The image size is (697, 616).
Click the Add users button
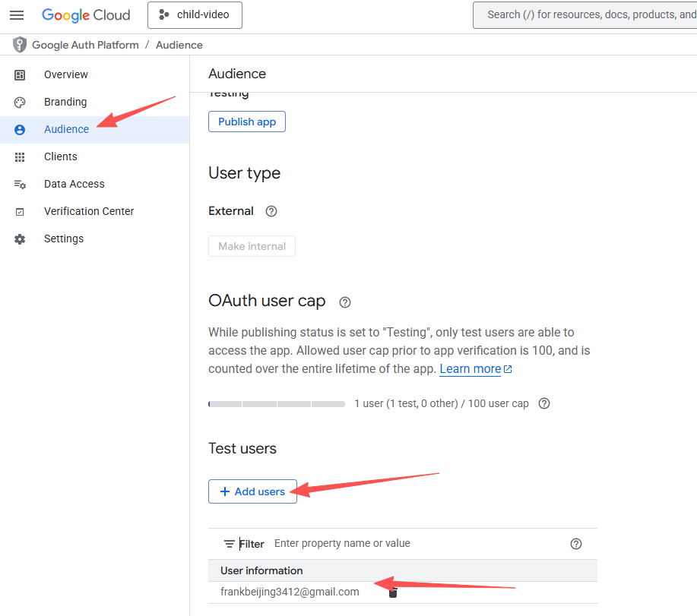(x=252, y=491)
